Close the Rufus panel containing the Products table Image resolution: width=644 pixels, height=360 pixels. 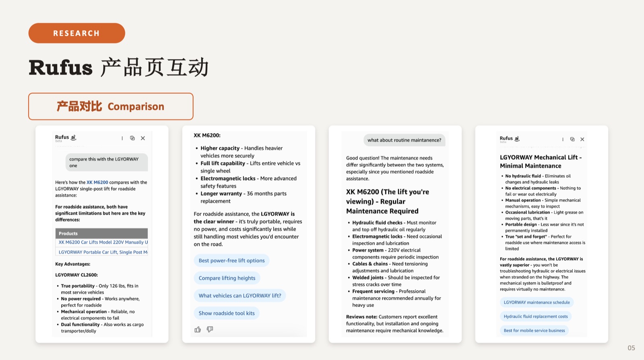[x=143, y=138]
